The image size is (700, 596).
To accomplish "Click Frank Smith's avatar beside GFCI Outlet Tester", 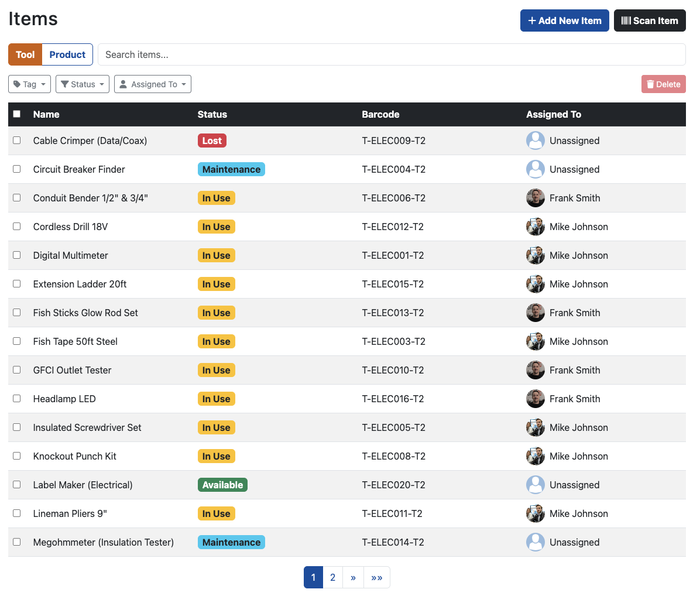I will [x=535, y=370].
